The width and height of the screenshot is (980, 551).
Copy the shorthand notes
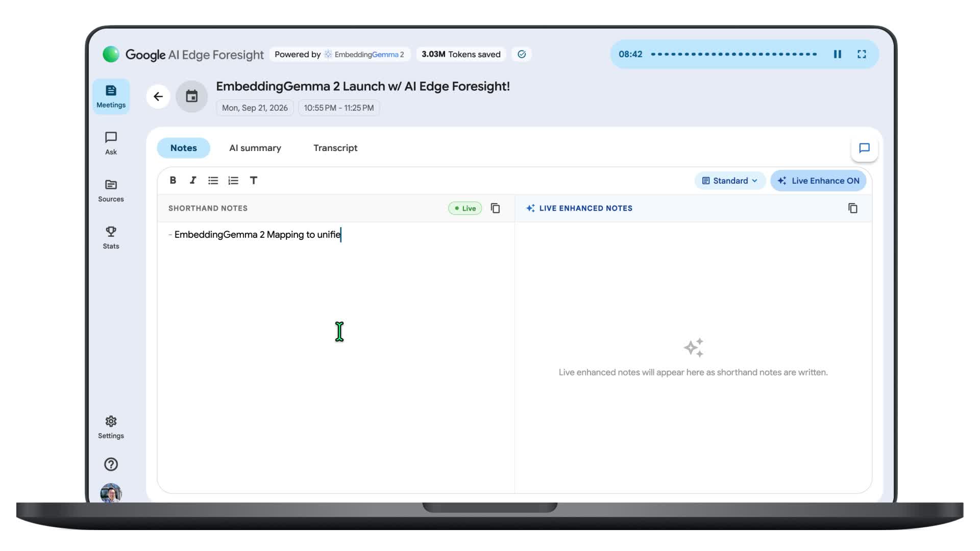tap(495, 208)
